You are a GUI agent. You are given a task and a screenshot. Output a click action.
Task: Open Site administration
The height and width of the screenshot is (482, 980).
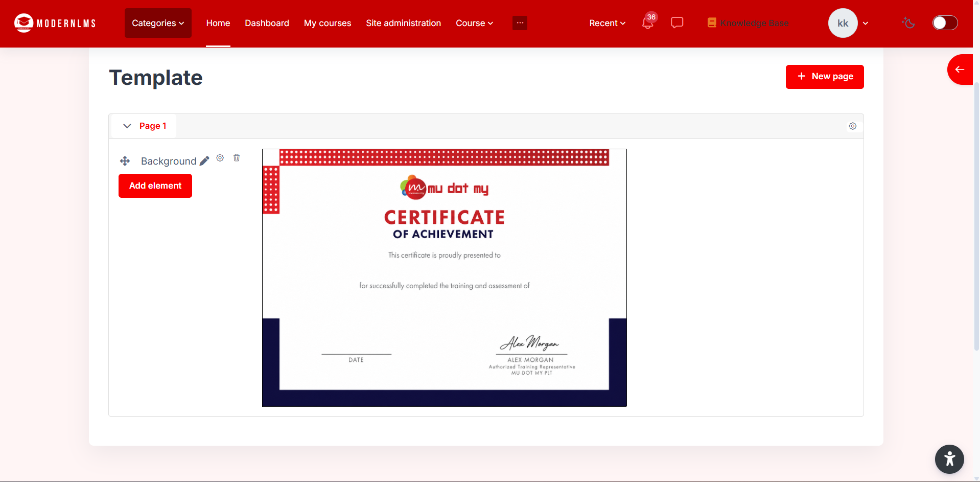(x=403, y=23)
